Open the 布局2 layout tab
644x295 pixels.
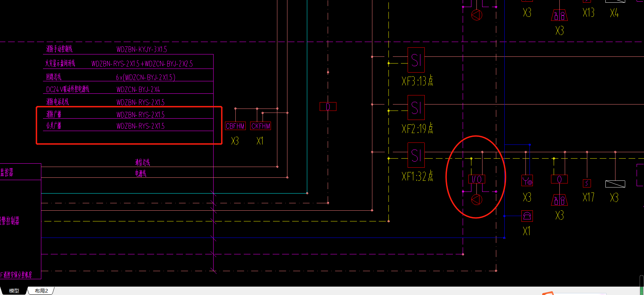pyautogui.click(x=41, y=291)
